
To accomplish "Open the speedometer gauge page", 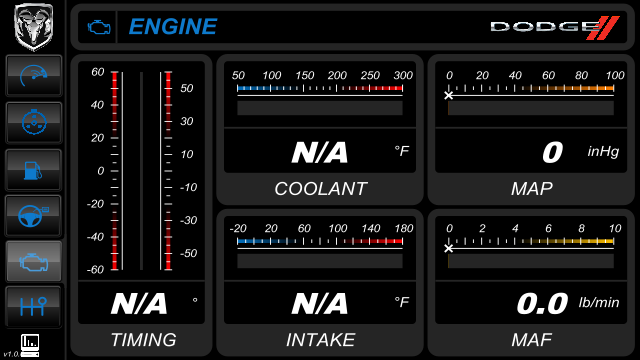I will (33, 76).
